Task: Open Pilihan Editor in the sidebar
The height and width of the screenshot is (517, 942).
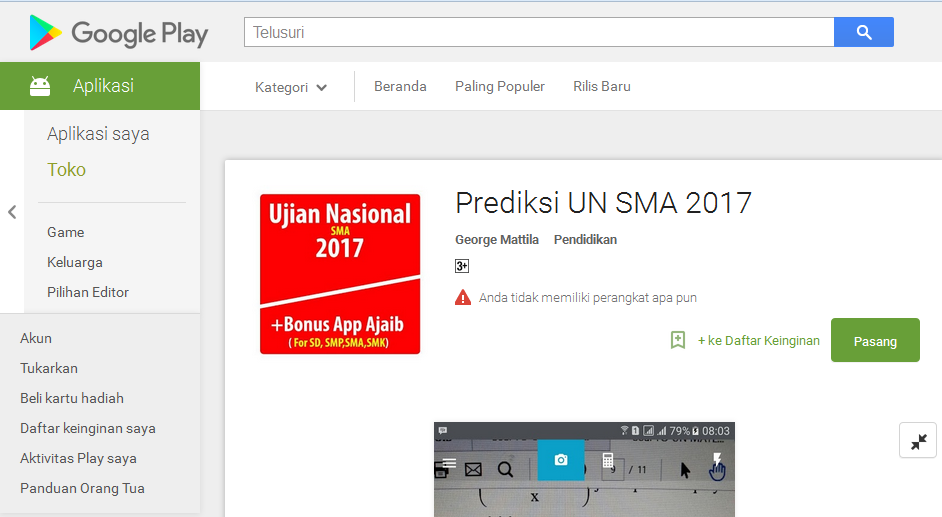Action: coord(88,292)
